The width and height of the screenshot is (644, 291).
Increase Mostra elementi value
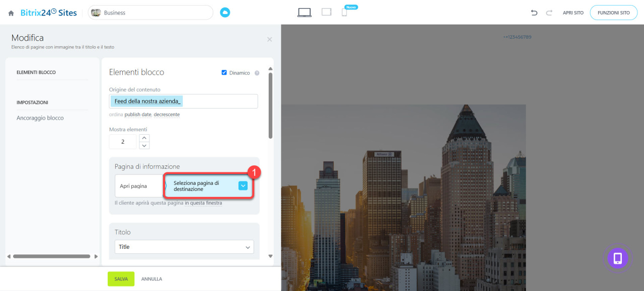pyautogui.click(x=144, y=138)
